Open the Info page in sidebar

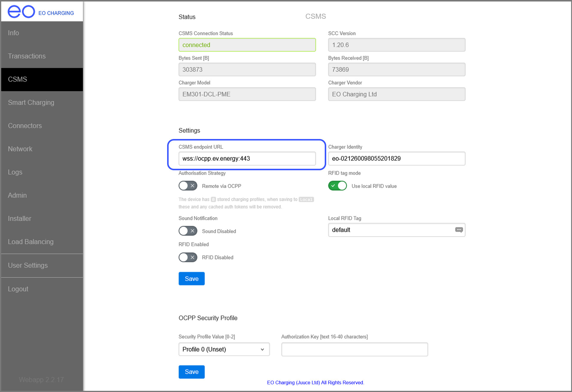[42, 33]
